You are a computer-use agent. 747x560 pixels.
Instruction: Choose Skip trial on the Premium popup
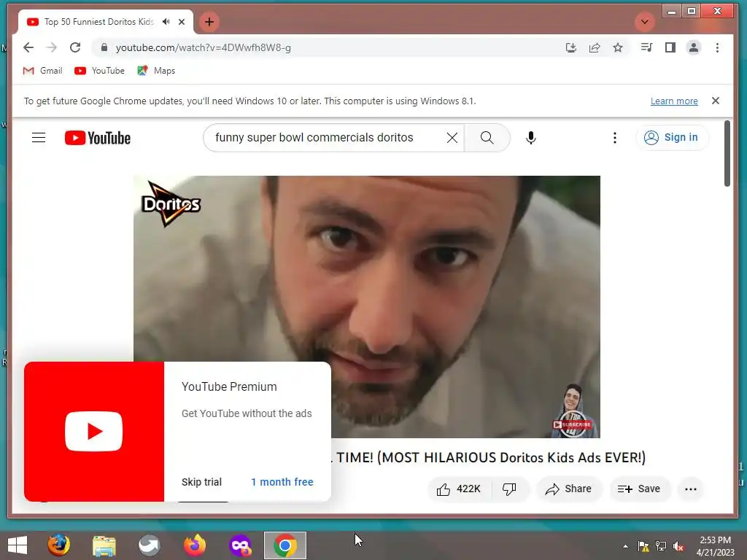click(201, 482)
